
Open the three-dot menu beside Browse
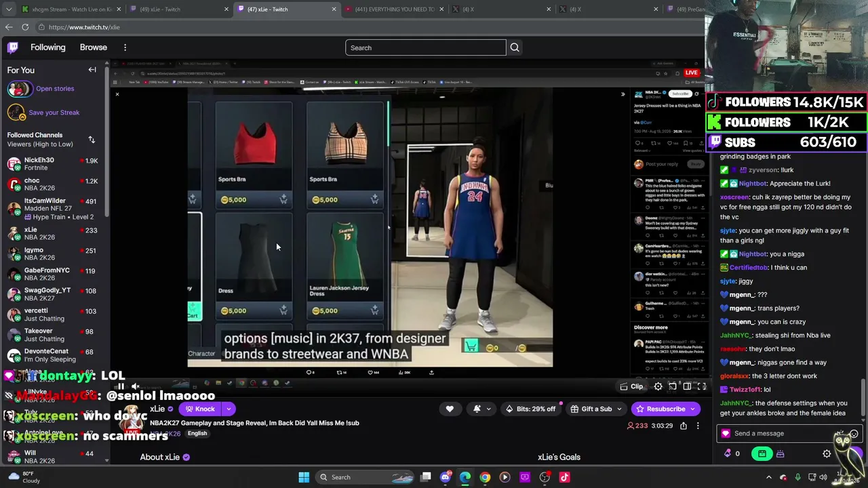click(x=125, y=47)
